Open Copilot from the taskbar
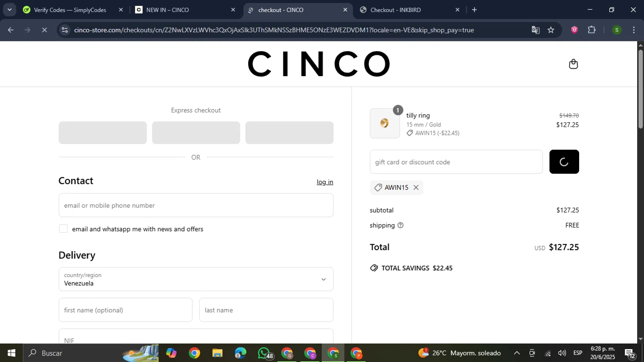Image resolution: width=644 pixels, height=362 pixels. [171, 353]
